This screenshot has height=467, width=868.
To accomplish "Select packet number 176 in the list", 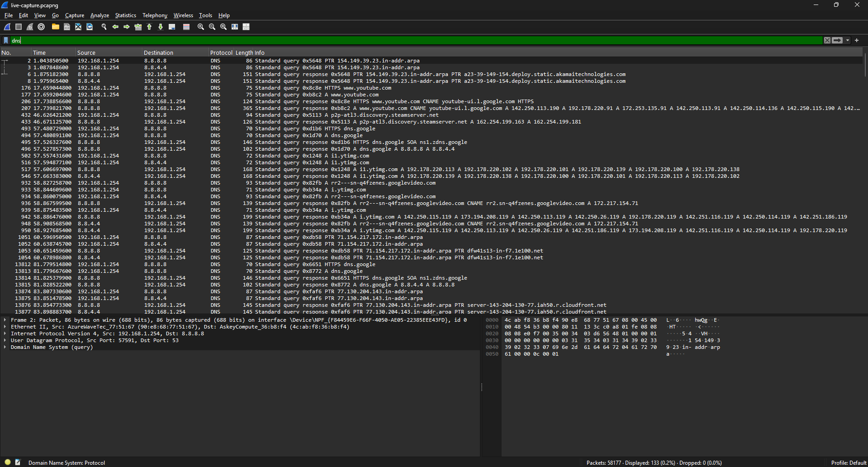I will point(271,87).
